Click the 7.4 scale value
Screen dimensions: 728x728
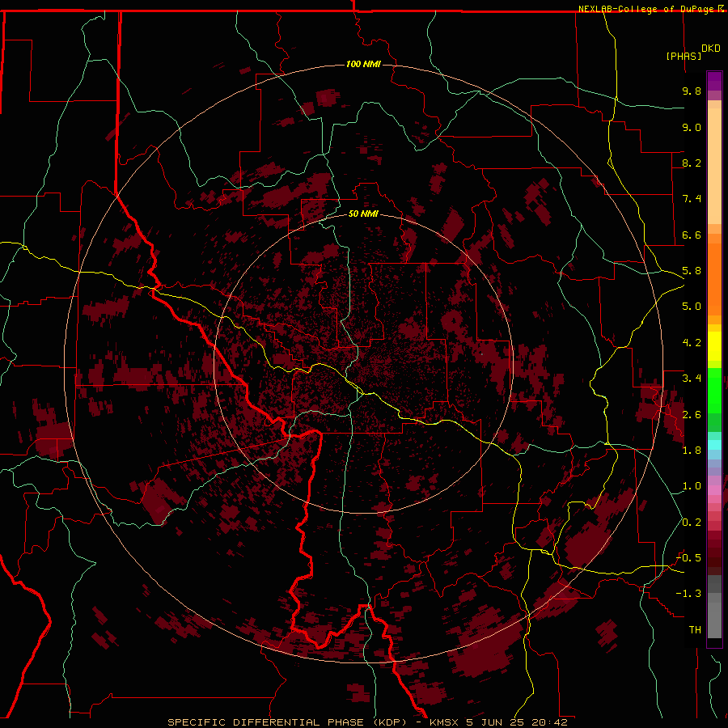[x=692, y=199]
